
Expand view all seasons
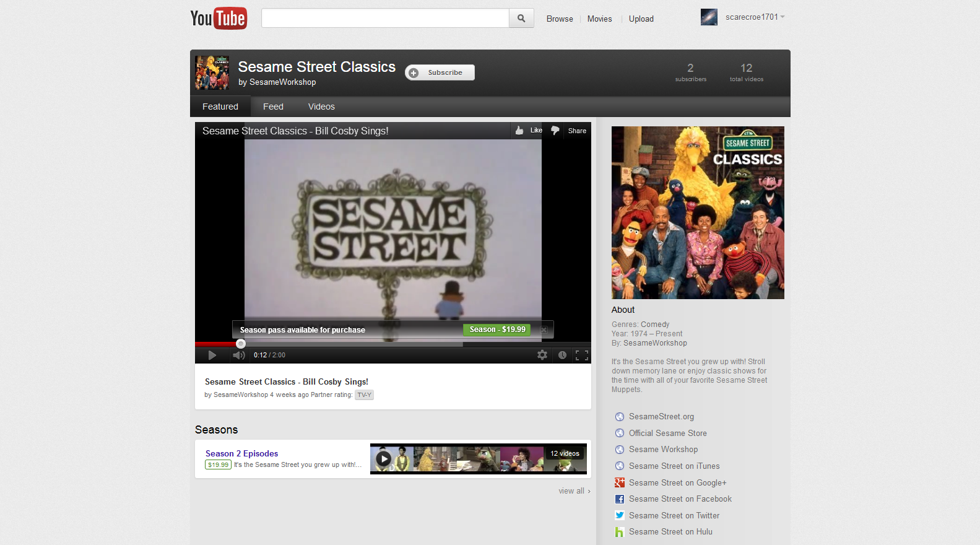coord(575,491)
